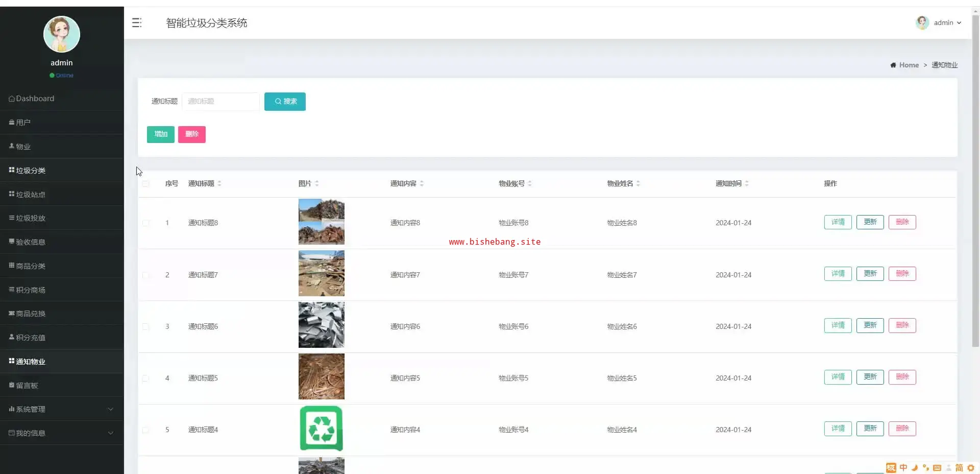Screen dimensions: 980x474
Task: Click the sort arrows beside 物业姓名 column
Action: click(x=639, y=183)
